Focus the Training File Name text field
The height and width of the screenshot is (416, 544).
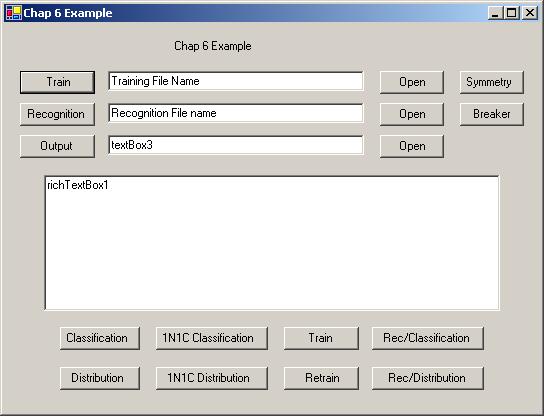point(236,81)
